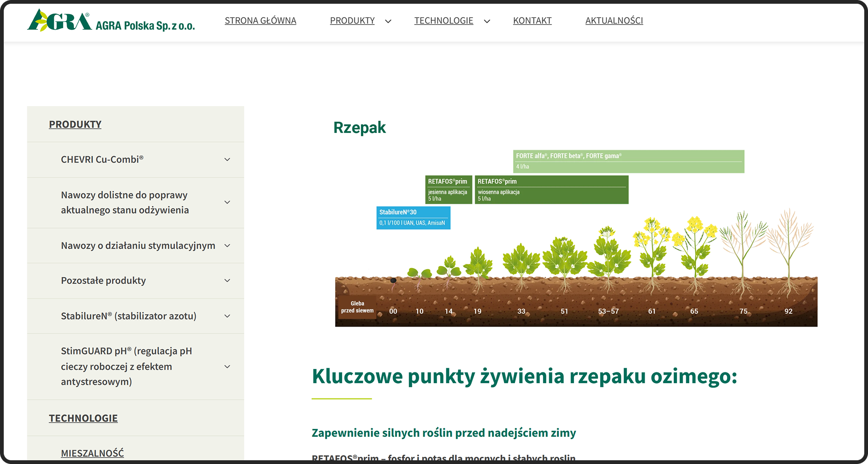
Task: Open the TECHNOLOGIE dropdown chevron in the header
Action: click(x=487, y=21)
